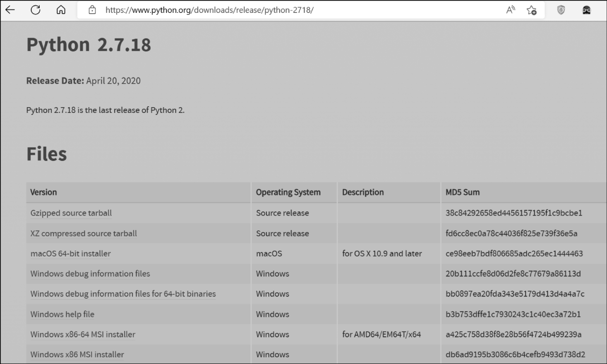Open the profile avatar icon
Viewport: 607px width, 364px height.
tap(586, 10)
